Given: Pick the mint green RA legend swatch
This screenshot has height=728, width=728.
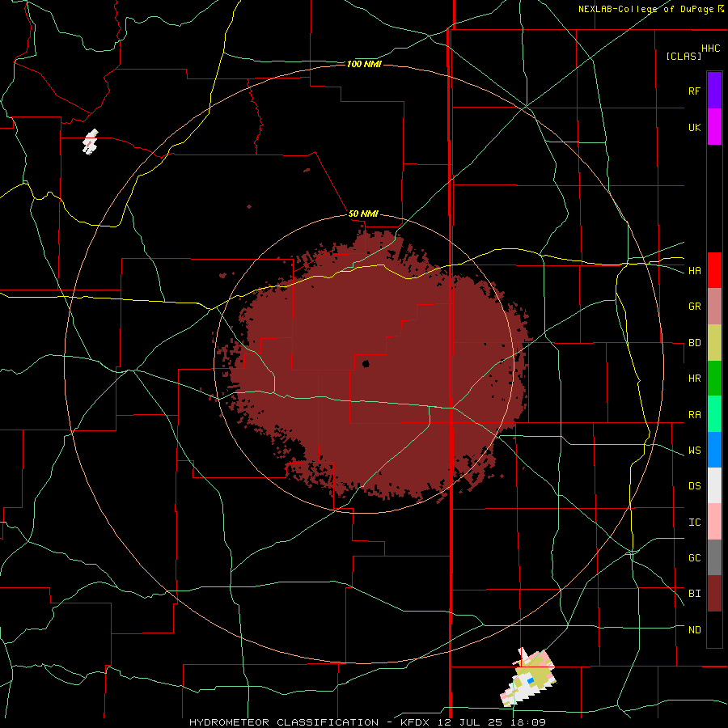Looking at the screenshot, I should [x=714, y=414].
